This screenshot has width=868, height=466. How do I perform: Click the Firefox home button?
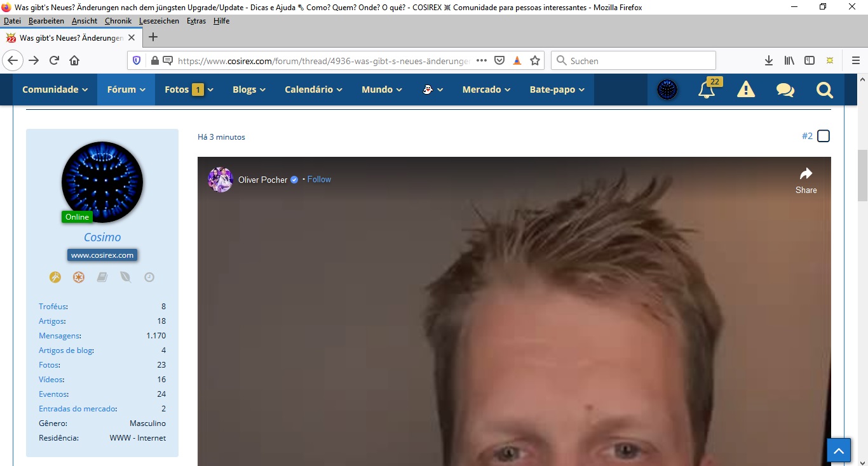pyautogui.click(x=74, y=61)
